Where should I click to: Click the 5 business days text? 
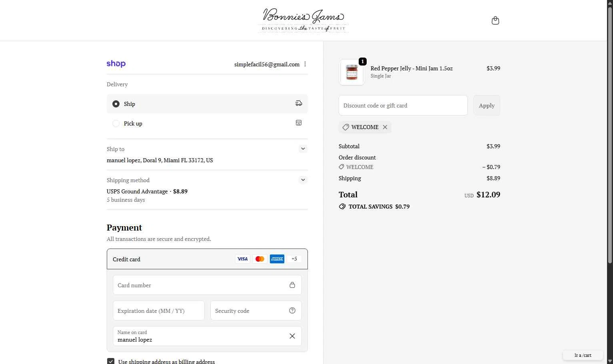click(x=126, y=200)
